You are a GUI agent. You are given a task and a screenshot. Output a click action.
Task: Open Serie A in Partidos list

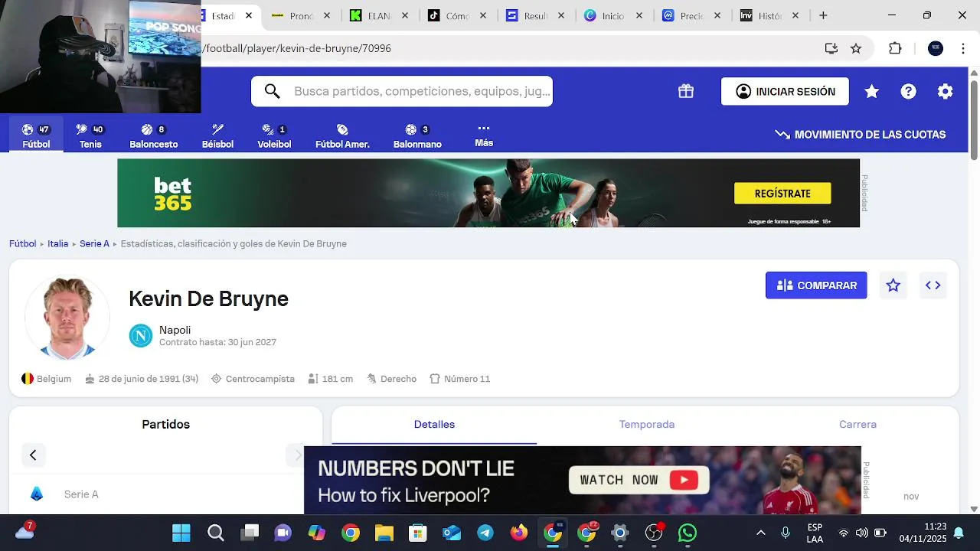coord(81,494)
